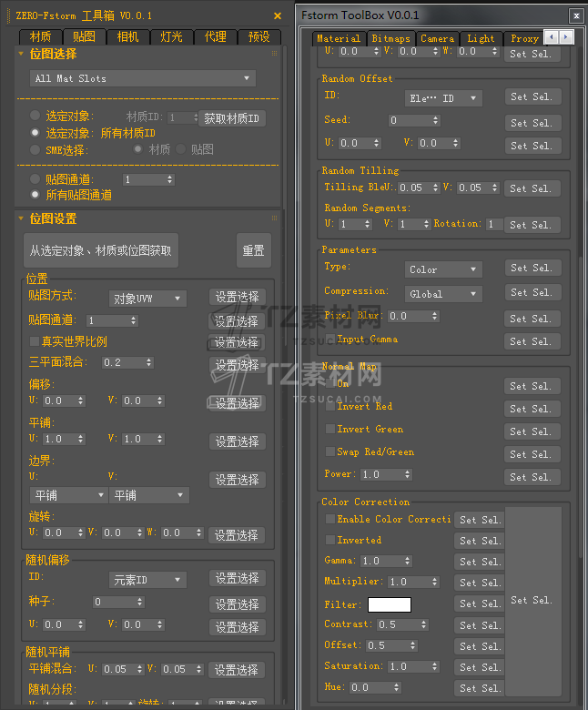Image resolution: width=588 pixels, height=710 pixels.
Task: Click 设置选择 beside 旋转 row
Action: pyautogui.click(x=237, y=535)
